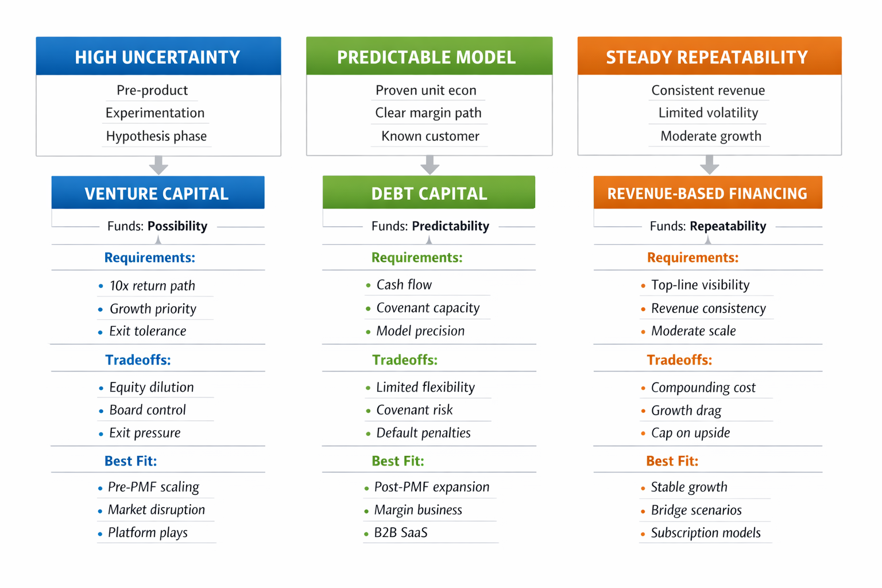Open the VENTURE CAPITAL heading
The width and height of the screenshot is (882, 588).
157,194
